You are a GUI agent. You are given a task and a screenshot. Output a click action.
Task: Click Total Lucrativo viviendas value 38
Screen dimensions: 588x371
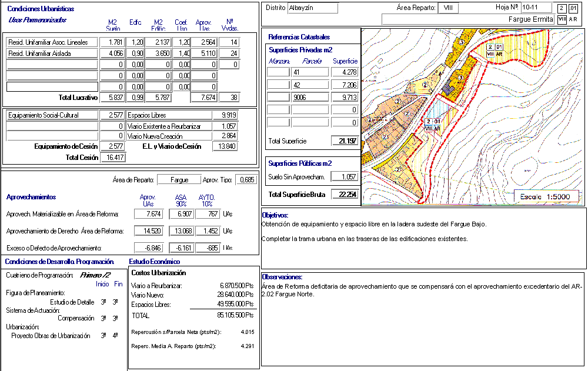click(x=229, y=98)
